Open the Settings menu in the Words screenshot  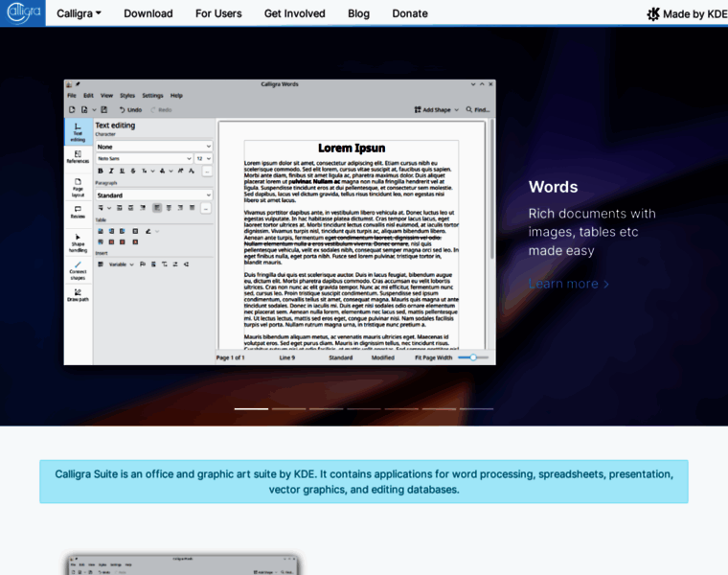tap(152, 95)
